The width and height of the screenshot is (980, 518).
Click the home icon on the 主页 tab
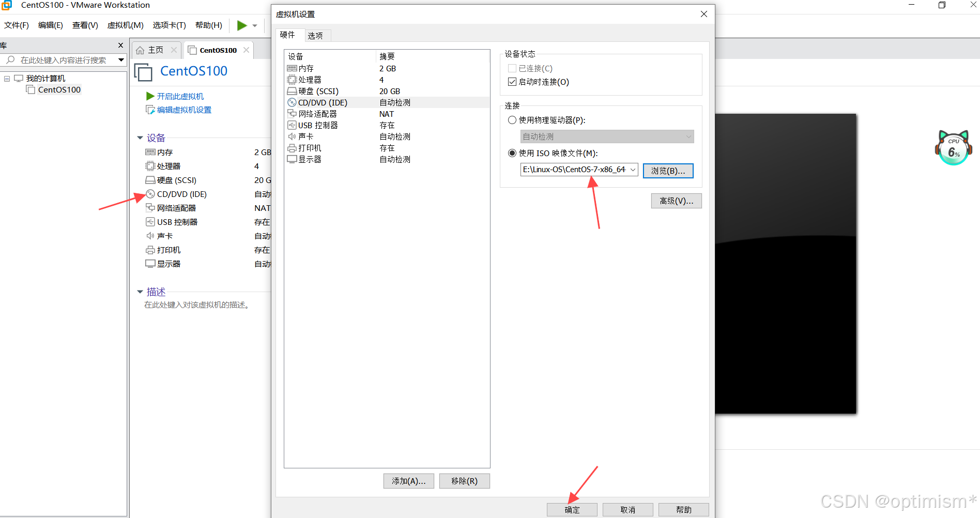click(140, 50)
